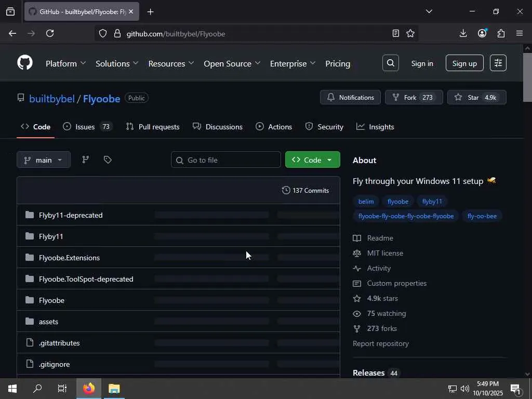The image size is (532, 399).
Task: Click the shield tracking protection icon
Action: (103, 33)
